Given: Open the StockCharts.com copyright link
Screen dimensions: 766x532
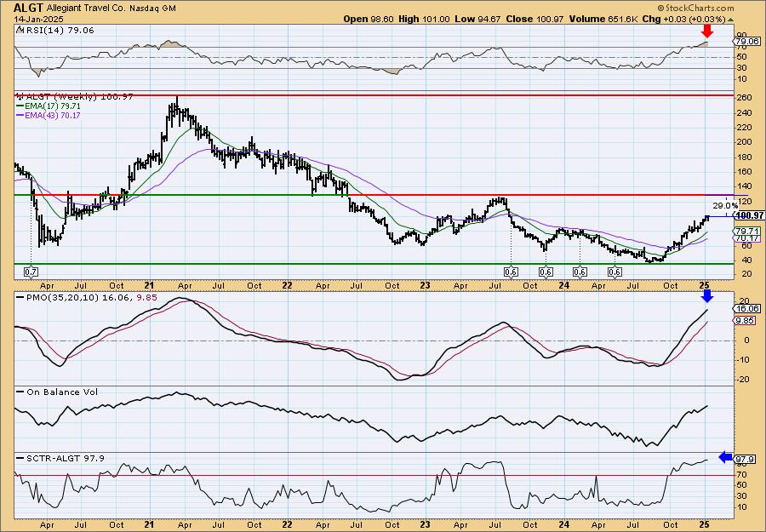Looking at the screenshot, I should (x=695, y=9).
